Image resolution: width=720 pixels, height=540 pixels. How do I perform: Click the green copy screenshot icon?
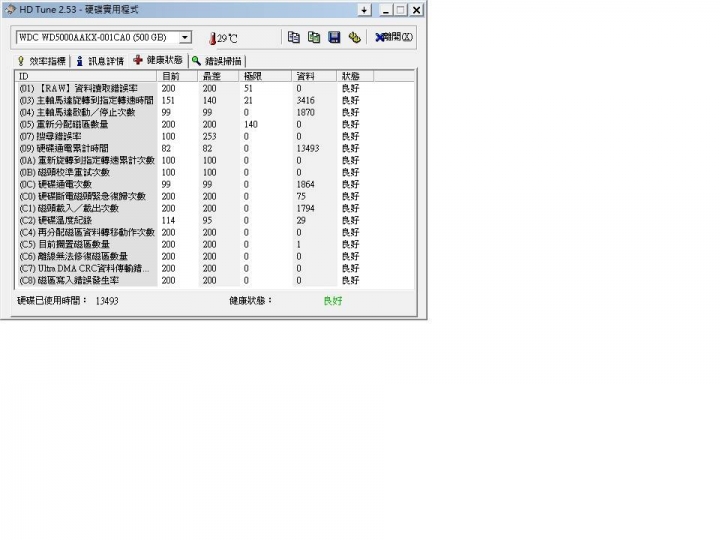(x=314, y=37)
